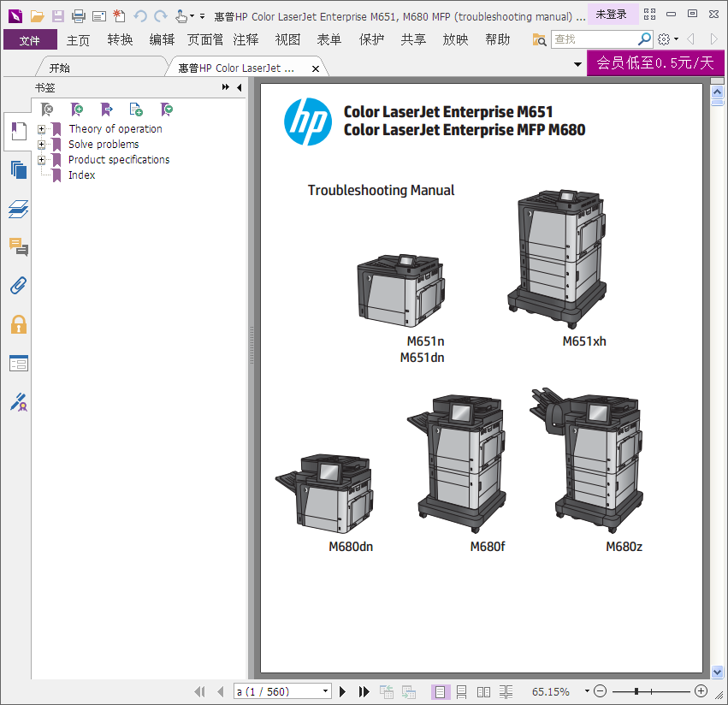The height and width of the screenshot is (705, 728).
Task: Expand all bookmarks with the double arrow
Action: 225,87
